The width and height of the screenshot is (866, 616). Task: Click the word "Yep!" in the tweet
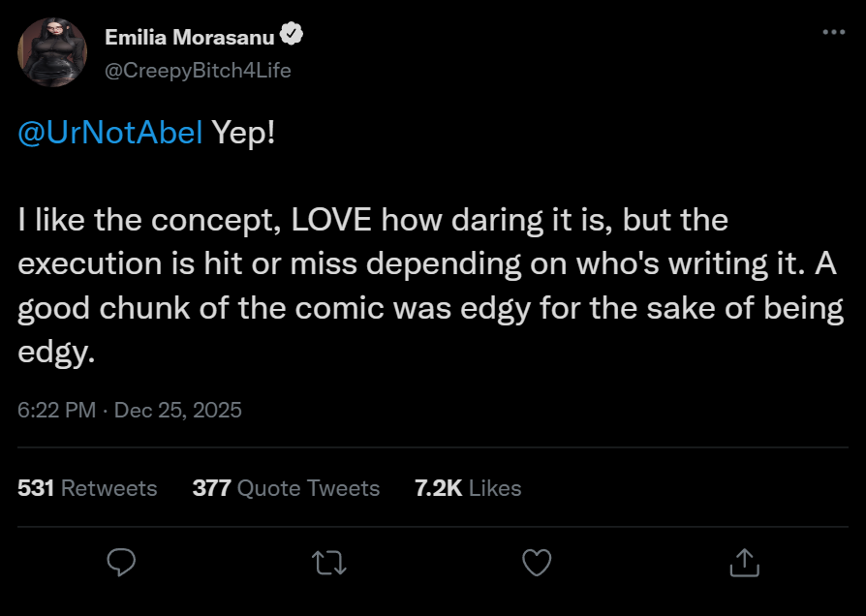coord(243,133)
